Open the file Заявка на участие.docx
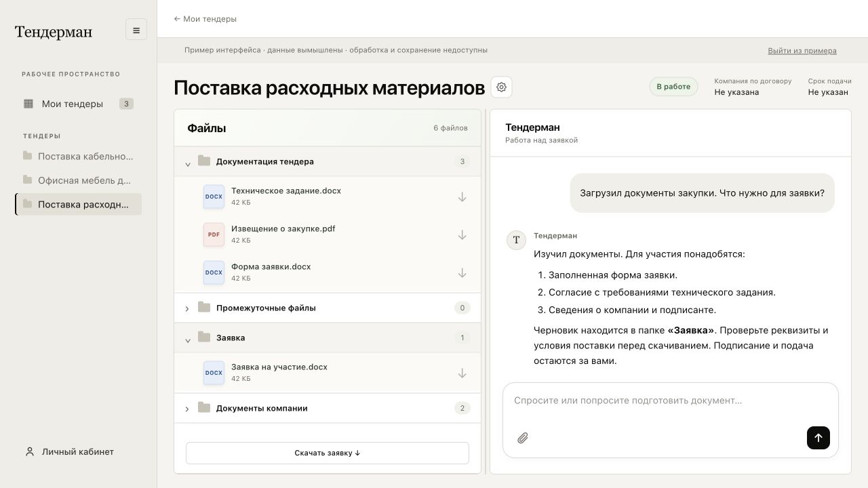Image resolution: width=868 pixels, height=488 pixels. coord(279,367)
